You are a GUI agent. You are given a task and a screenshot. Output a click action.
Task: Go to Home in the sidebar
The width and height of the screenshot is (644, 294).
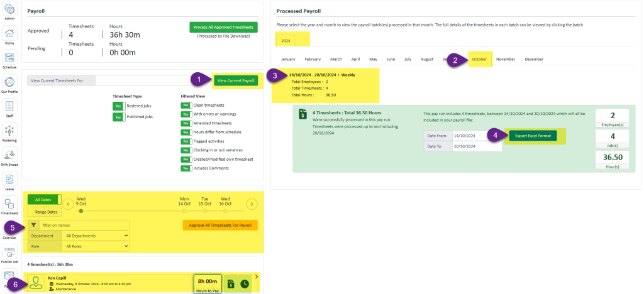point(10,33)
